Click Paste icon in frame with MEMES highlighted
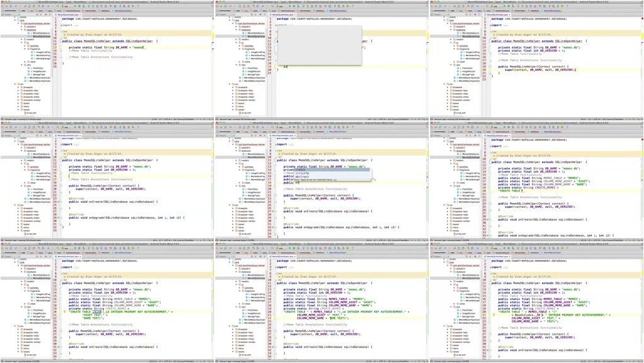The height and width of the screenshot is (363, 644). 33,248
